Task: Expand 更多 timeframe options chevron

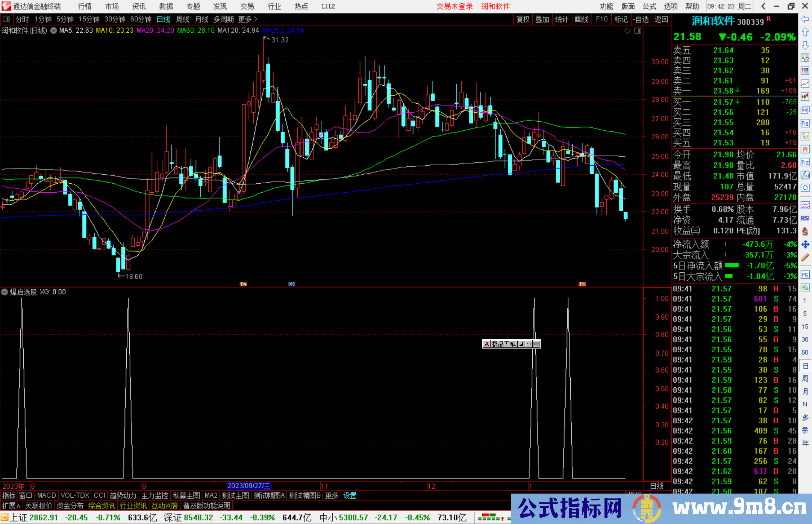Action: (x=256, y=19)
